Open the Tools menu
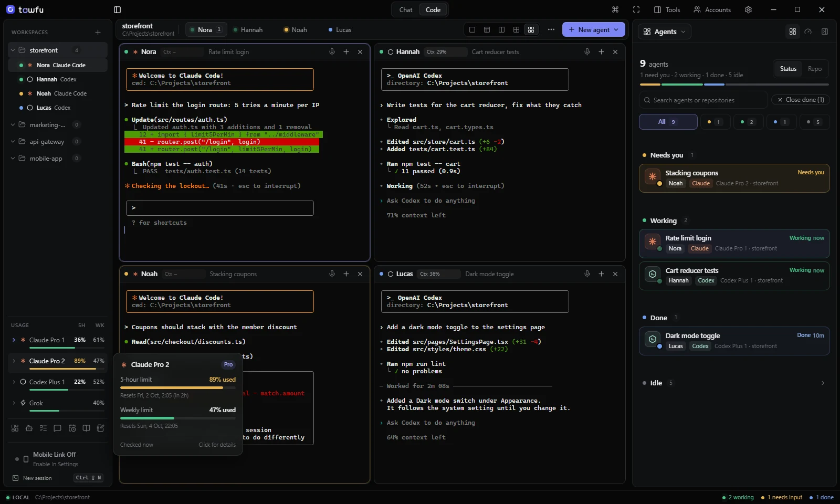Viewport: 840px width, 504px height. coord(667,9)
